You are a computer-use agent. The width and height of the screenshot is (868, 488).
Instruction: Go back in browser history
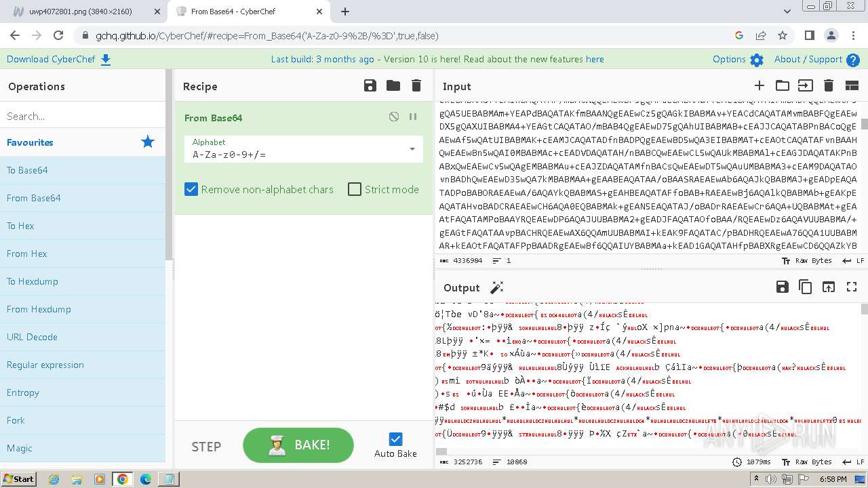[x=15, y=36]
